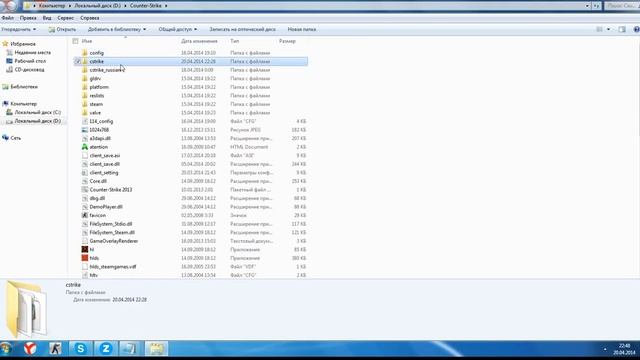Open the Упорядочить dropdown

(18, 29)
